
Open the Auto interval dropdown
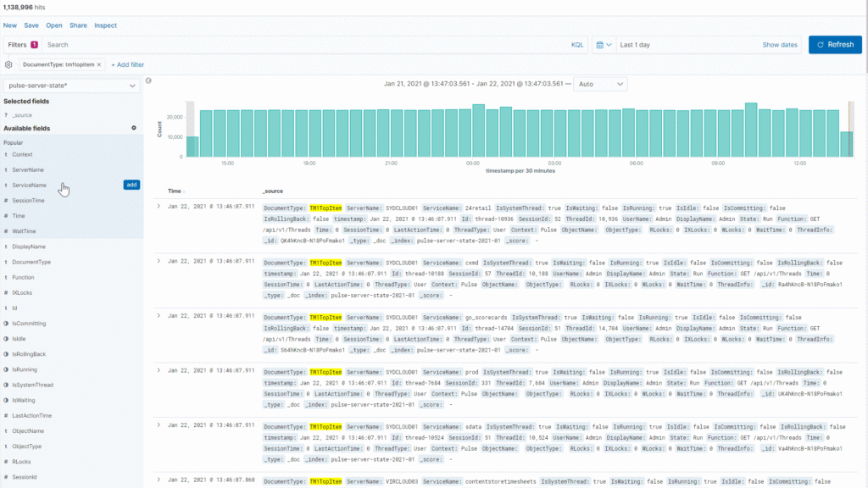(600, 85)
